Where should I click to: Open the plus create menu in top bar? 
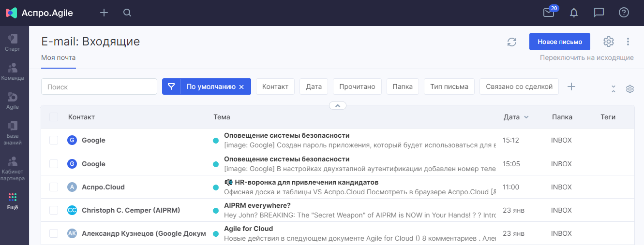(x=104, y=13)
